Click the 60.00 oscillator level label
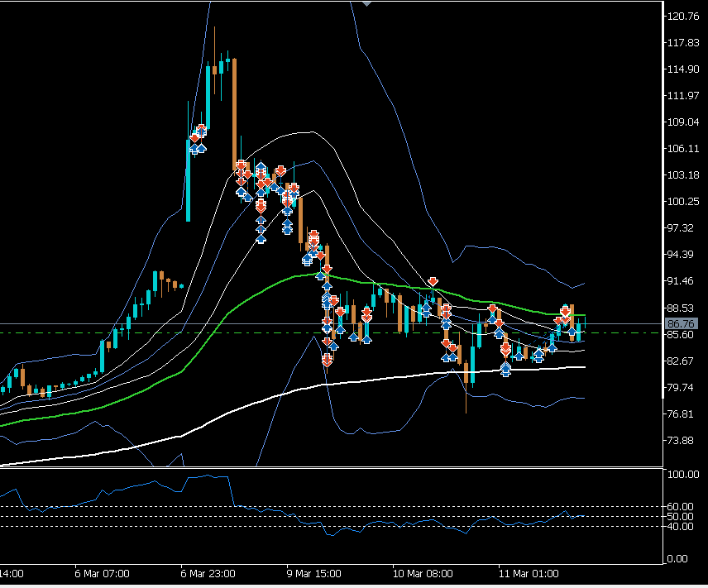This screenshot has width=708, height=588. click(681, 506)
